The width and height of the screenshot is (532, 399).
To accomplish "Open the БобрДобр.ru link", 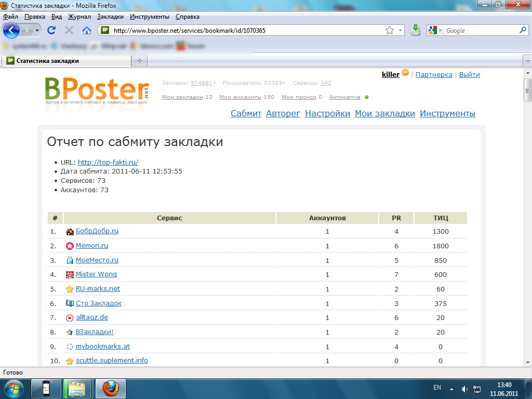I will 97,231.
